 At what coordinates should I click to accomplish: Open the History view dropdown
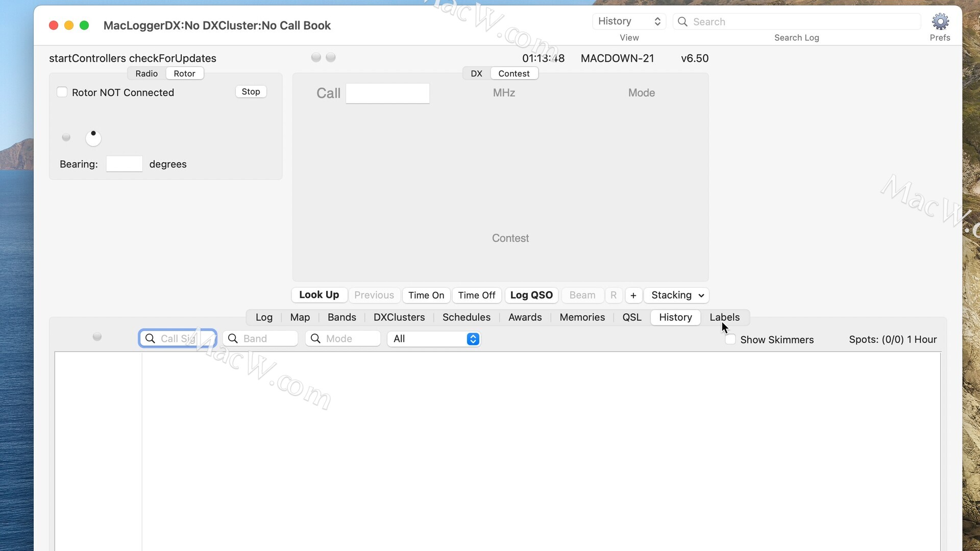click(629, 21)
